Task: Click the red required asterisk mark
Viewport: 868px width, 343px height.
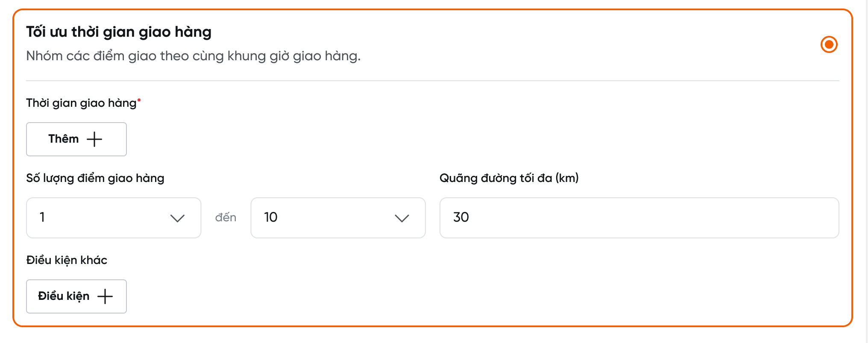Action: pos(139,100)
